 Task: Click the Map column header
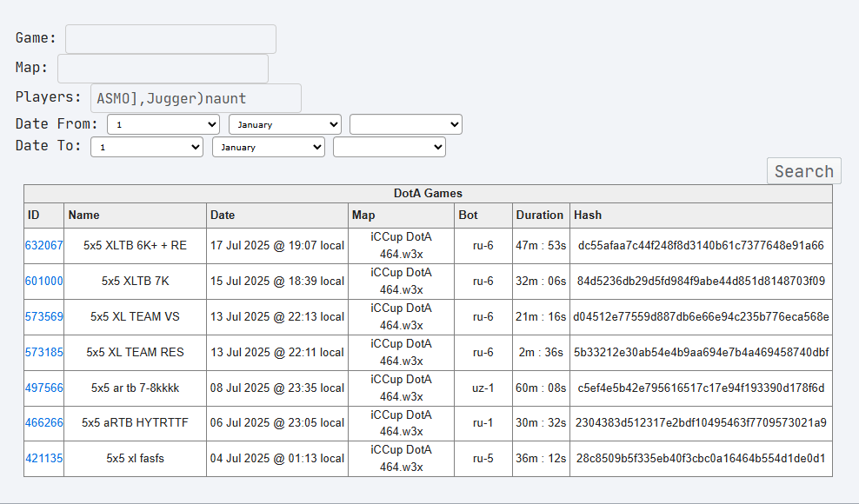[401, 216]
